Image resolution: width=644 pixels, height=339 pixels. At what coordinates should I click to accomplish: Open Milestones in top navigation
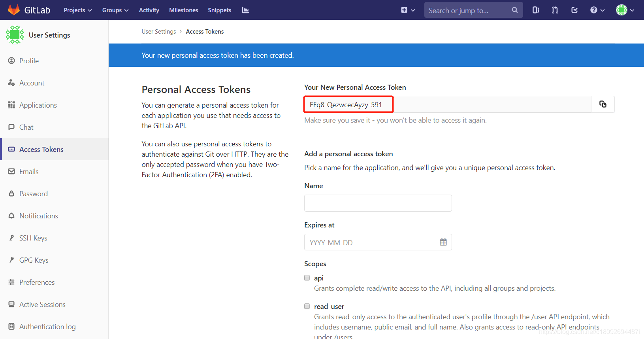tap(184, 10)
